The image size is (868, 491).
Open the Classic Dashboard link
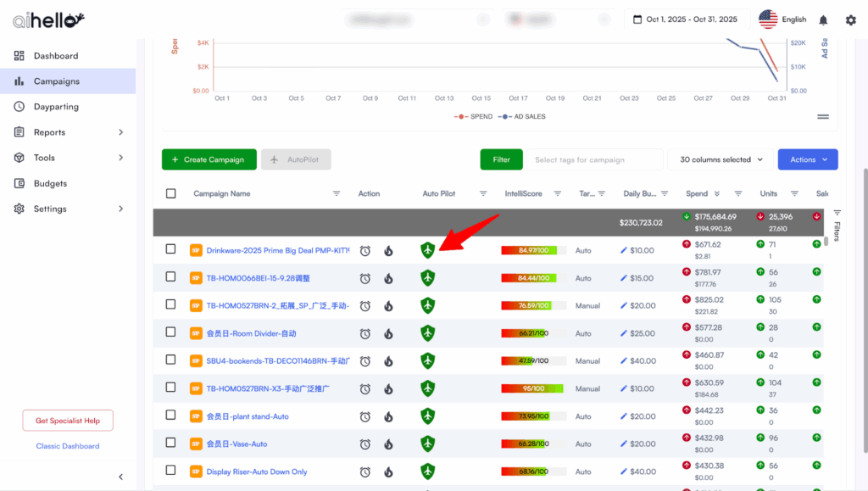pos(68,446)
